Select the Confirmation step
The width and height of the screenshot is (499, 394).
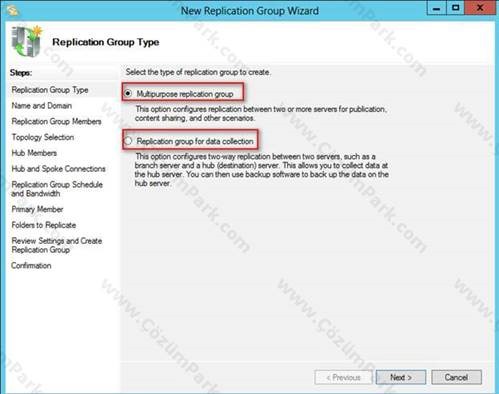pos(31,266)
